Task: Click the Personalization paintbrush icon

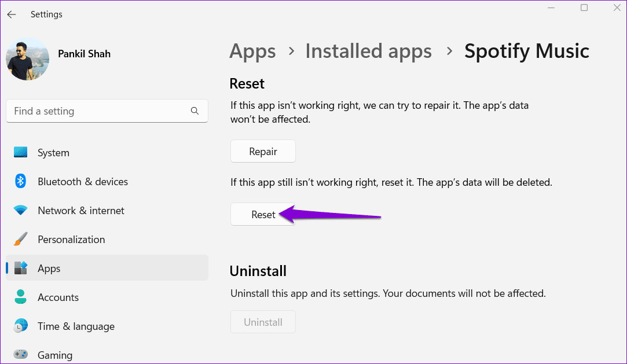Action: [x=20, y=239]
